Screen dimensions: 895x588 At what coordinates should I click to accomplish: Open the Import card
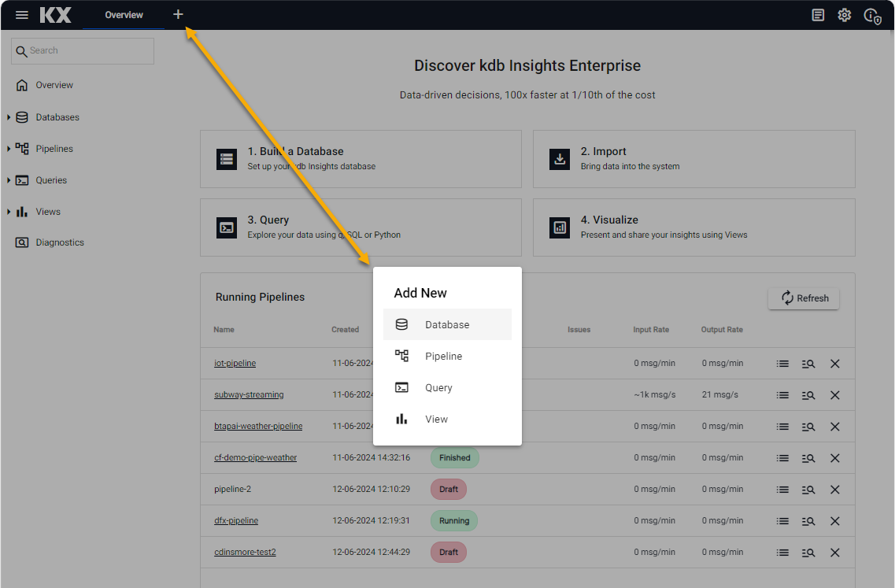694,159
